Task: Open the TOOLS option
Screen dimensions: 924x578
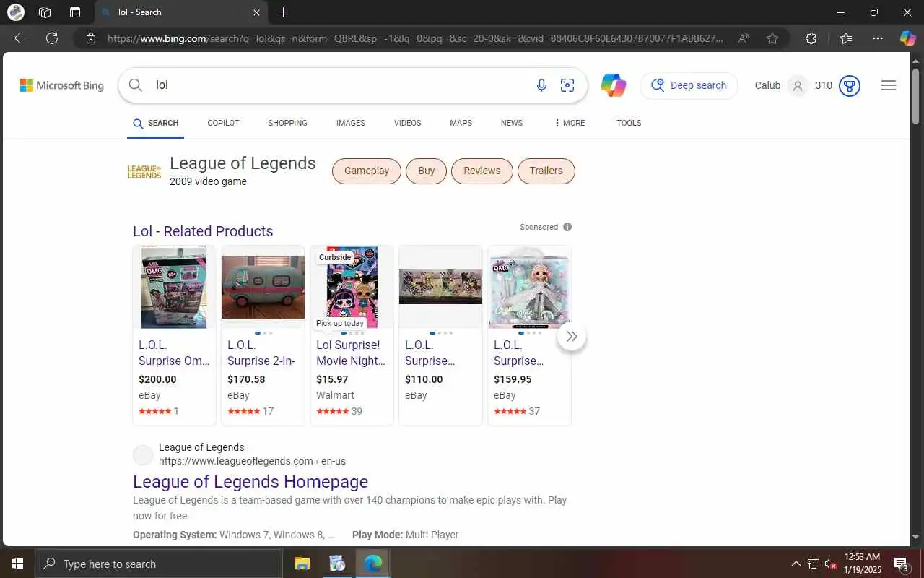Action: [629, 123]
